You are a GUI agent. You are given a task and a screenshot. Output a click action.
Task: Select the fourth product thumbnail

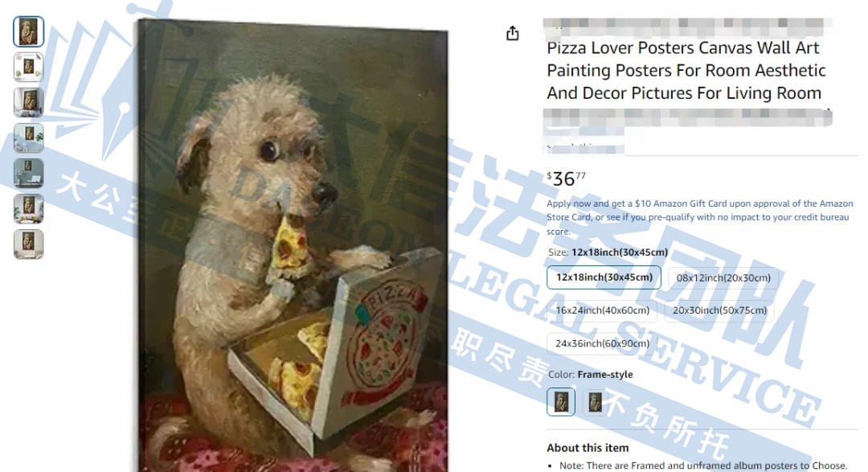28,138
